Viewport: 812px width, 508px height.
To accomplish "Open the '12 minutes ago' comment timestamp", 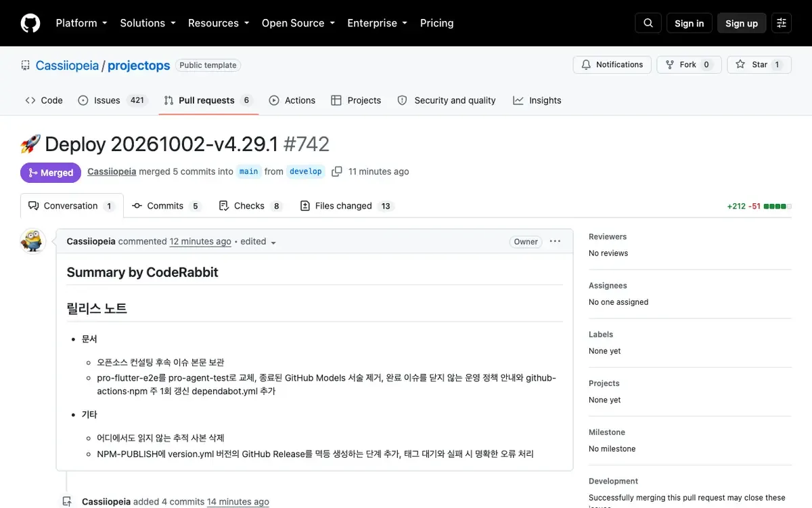I will pyautogui.click(x=200, y=241).
